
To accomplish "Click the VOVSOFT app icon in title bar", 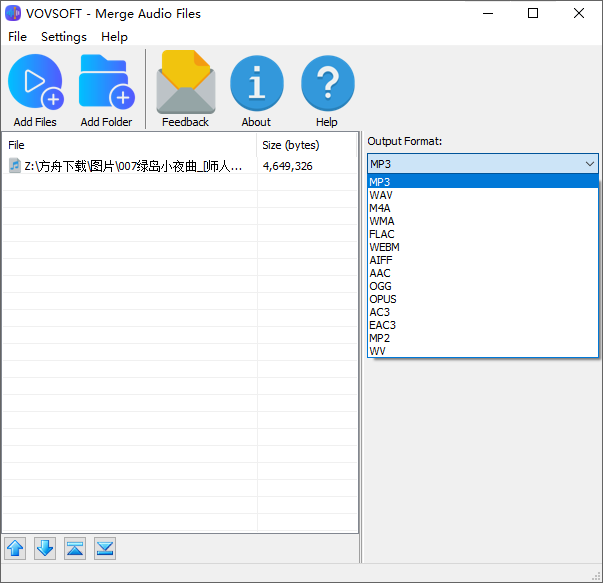I will 13,13.
